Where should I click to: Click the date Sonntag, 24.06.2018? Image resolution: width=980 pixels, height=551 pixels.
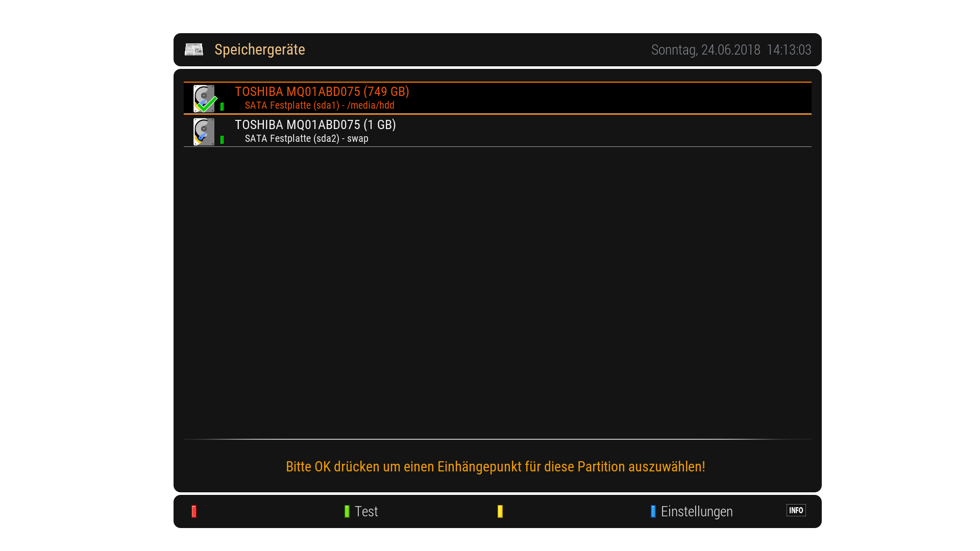pyautogui.click(x=705, y=50)
